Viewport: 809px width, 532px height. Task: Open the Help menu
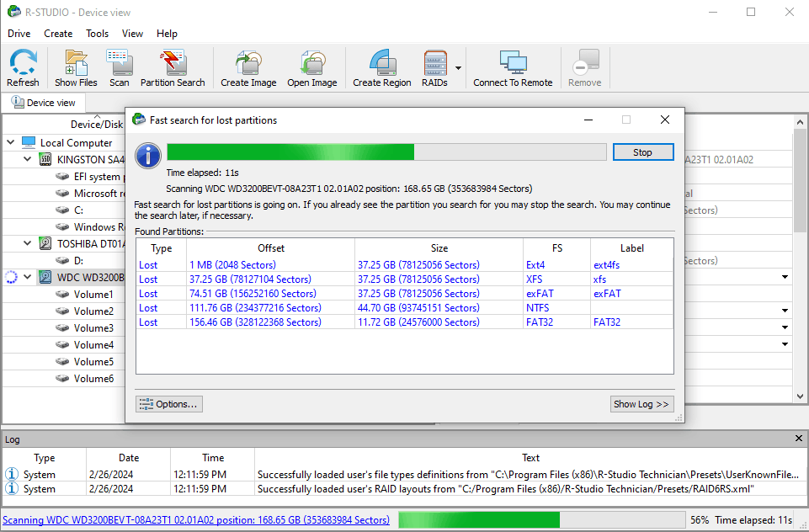click(167, 34)
